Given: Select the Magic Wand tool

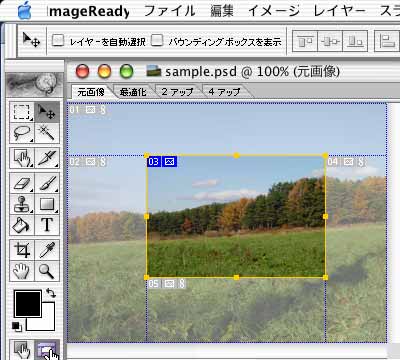Looking at the screenshot, I should click(x=47, y=133).
